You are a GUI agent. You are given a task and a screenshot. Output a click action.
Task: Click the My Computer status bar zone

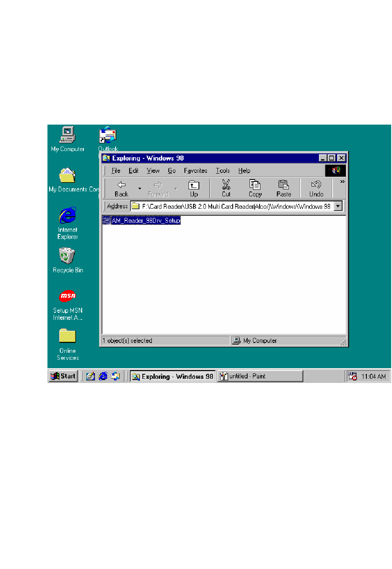[288, 340]
